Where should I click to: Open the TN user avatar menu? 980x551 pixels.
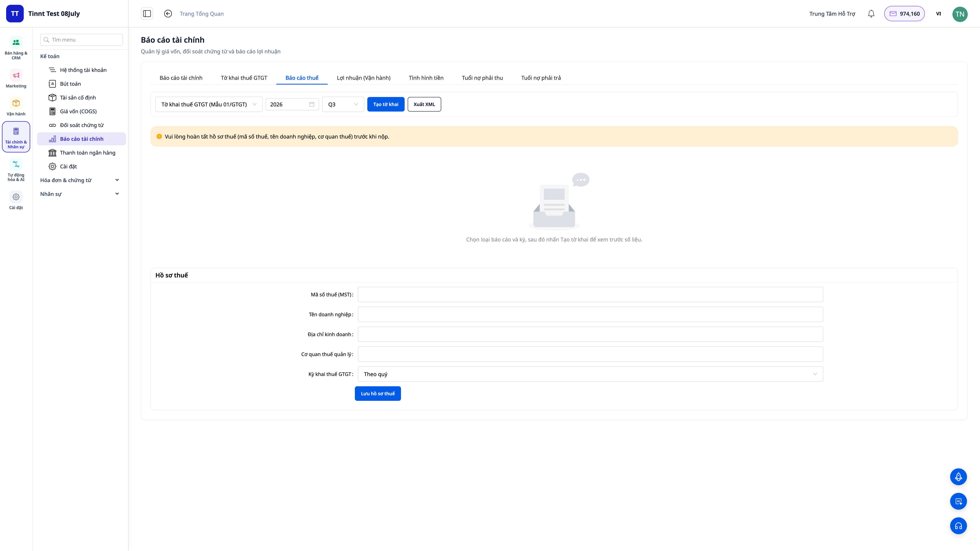click(960, 14)
